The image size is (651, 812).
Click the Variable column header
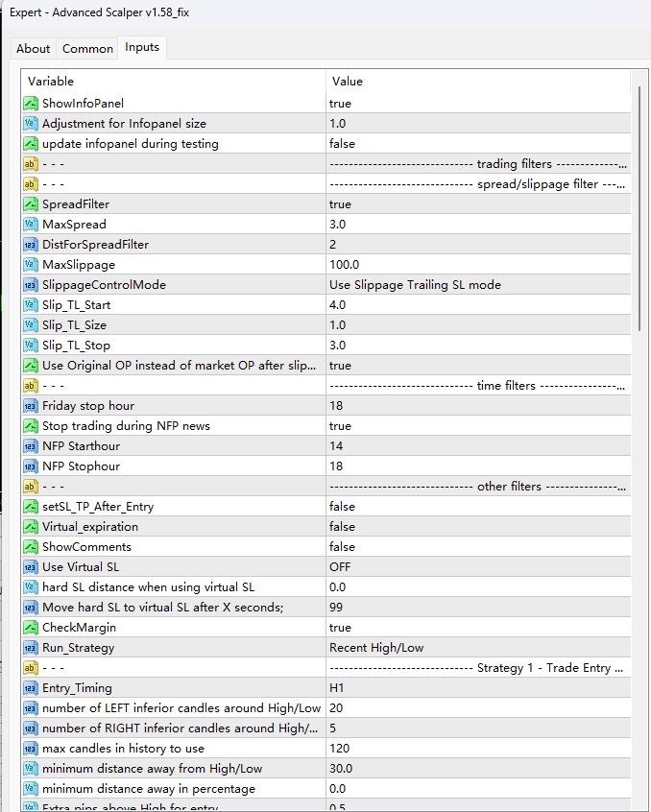click(173, 82)
